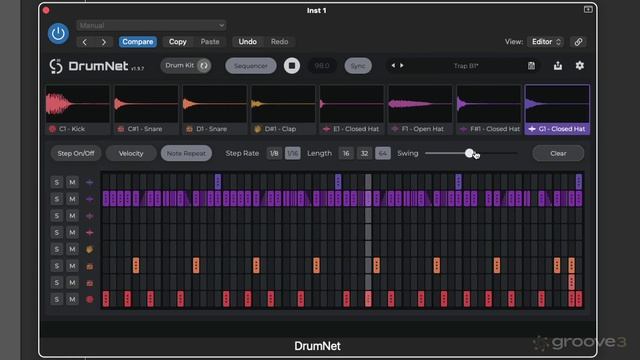Select previous pattern preset arrow
Image resolution: width=640 pixels, height=360 pixels.
[x=393, y=65]
